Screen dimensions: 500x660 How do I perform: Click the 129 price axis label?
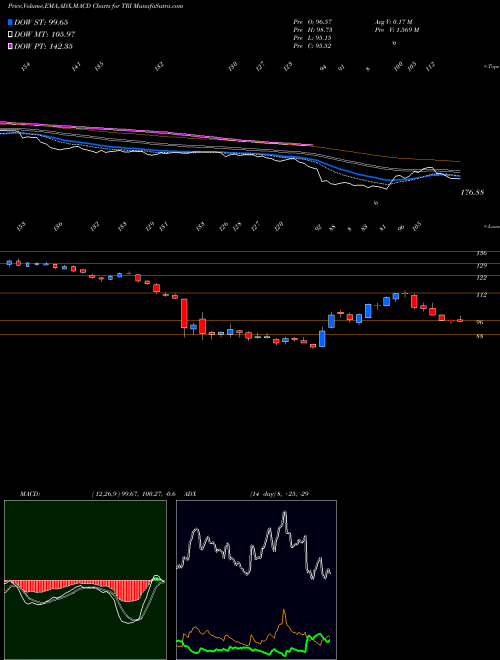[482, 266]
